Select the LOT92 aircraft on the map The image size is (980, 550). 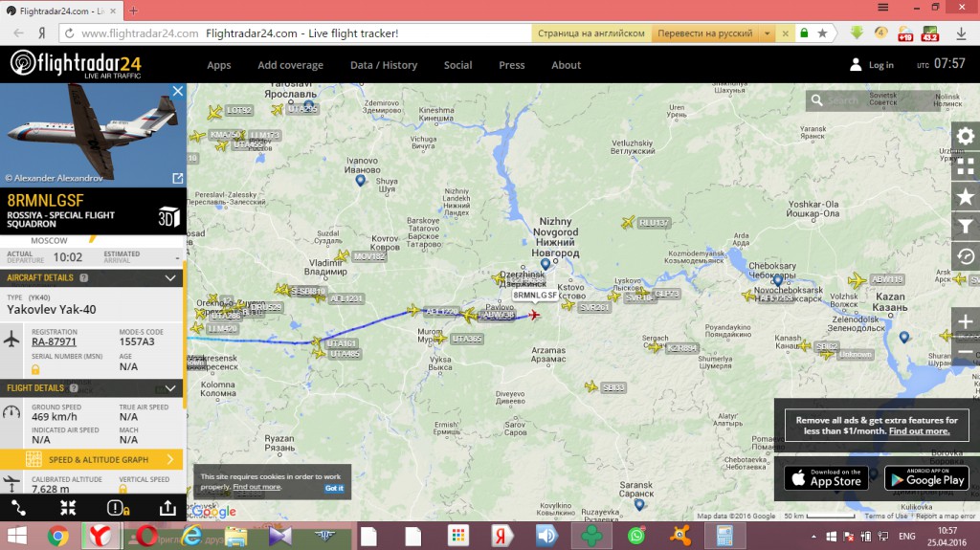point(214,112)
